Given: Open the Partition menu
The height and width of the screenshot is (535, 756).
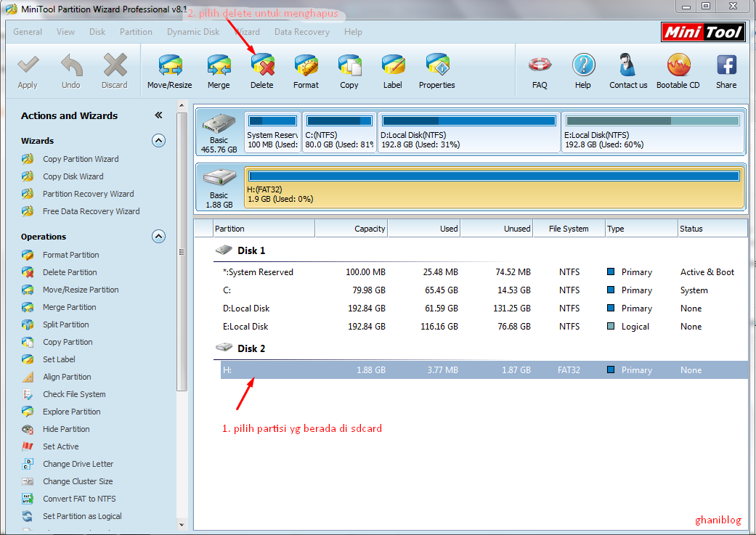Looking at the screenshot, I should tap(136, 32).
